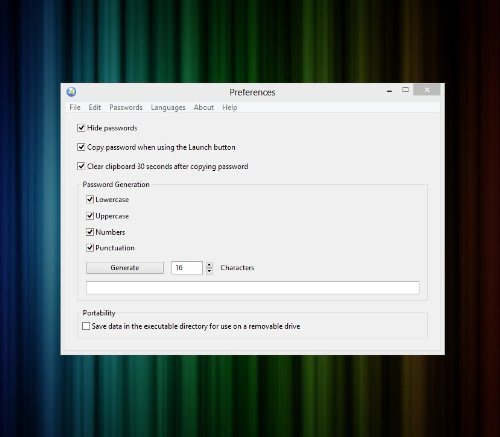Open the Passwords menu

126,107
